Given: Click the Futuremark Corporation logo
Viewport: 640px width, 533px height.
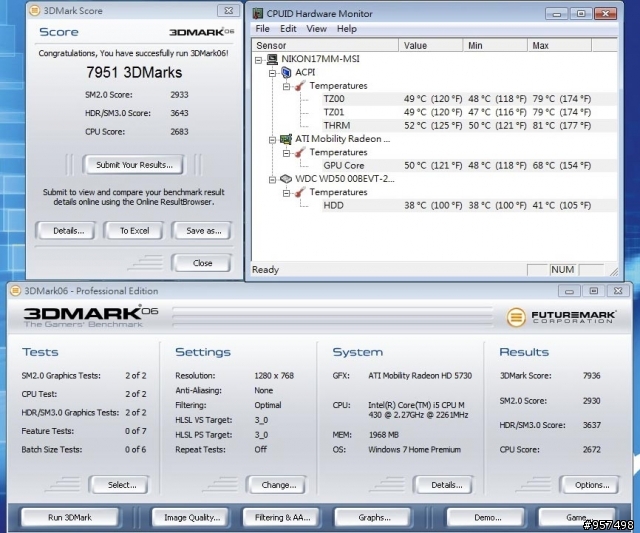Looking at the screenshot, I should tap(561, 317).
